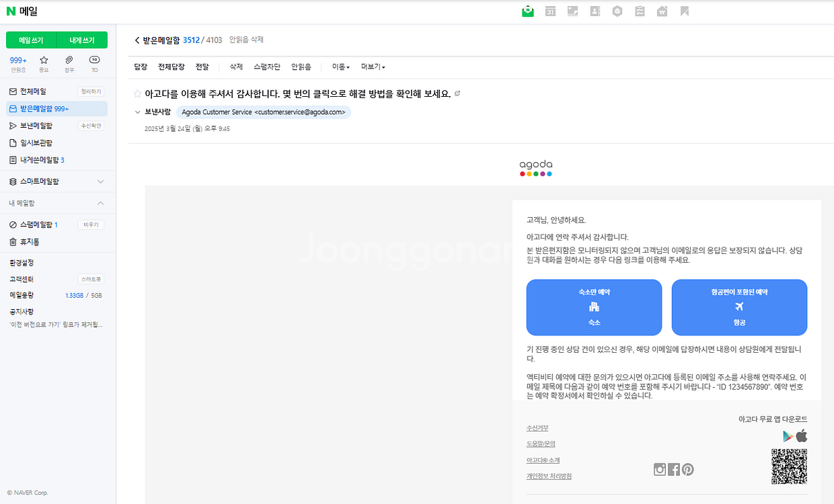Open the 받은메일함 inbox folder
834x504 pixels.
pyautogui.click(x=56, y=109)
